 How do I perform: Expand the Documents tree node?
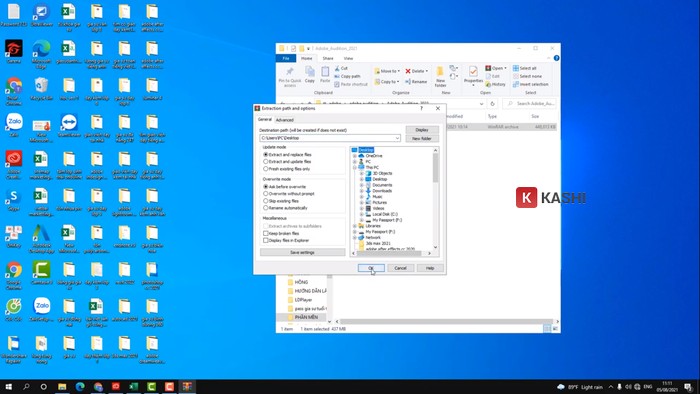362,185
